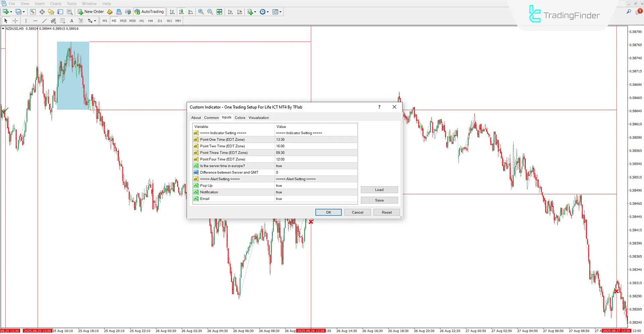Switch chart to candlestick view
This screenshot has height=334, width=644.
pos(181,12)
